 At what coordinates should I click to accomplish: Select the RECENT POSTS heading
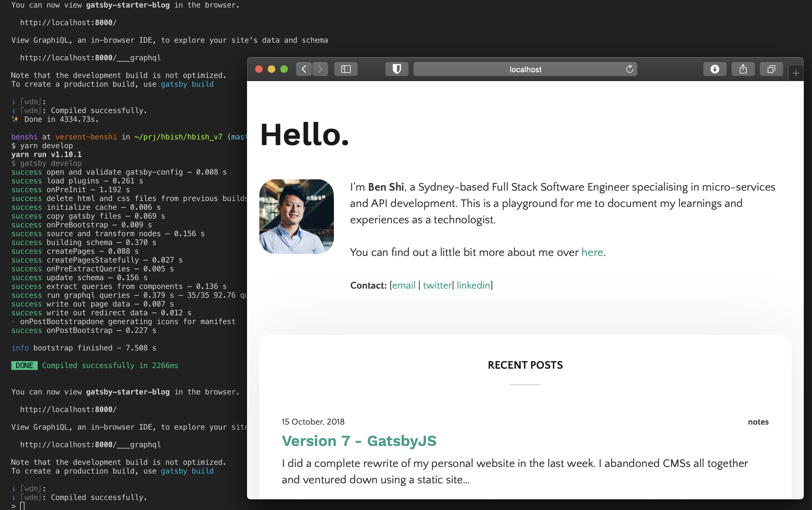coord(525,365)
